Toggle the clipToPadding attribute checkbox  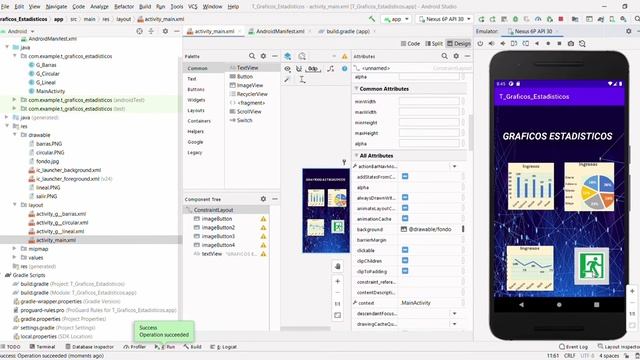pyautogui.click(x=405, y=271)
